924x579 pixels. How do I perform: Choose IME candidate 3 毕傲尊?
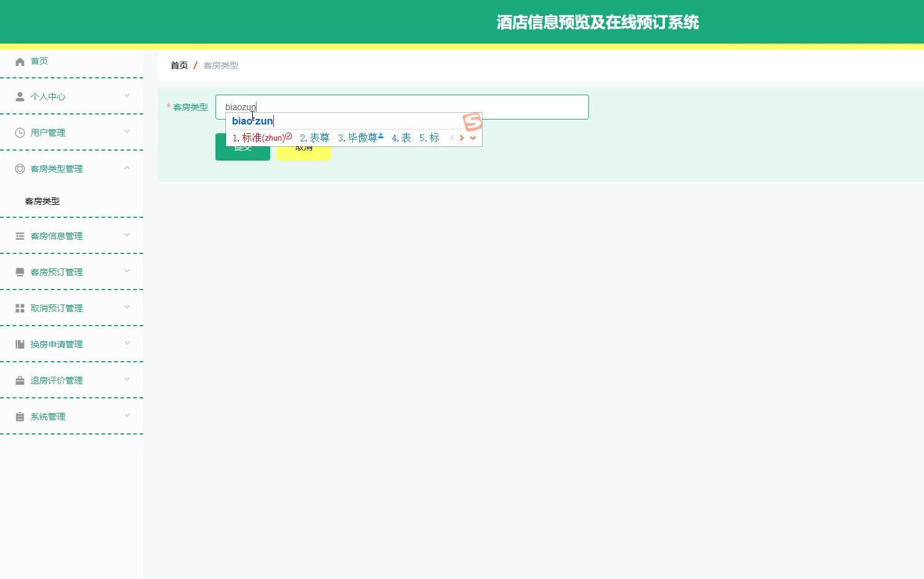coord(361,138)
